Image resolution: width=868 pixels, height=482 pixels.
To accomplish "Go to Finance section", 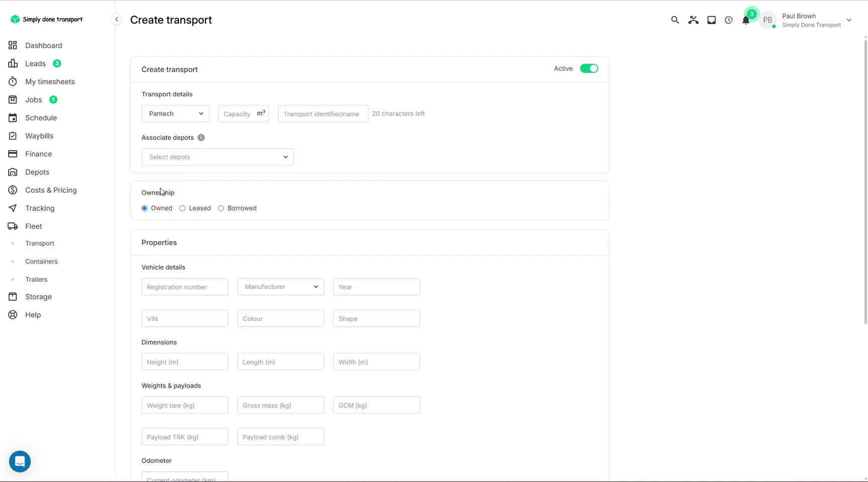I will (38, 154).
